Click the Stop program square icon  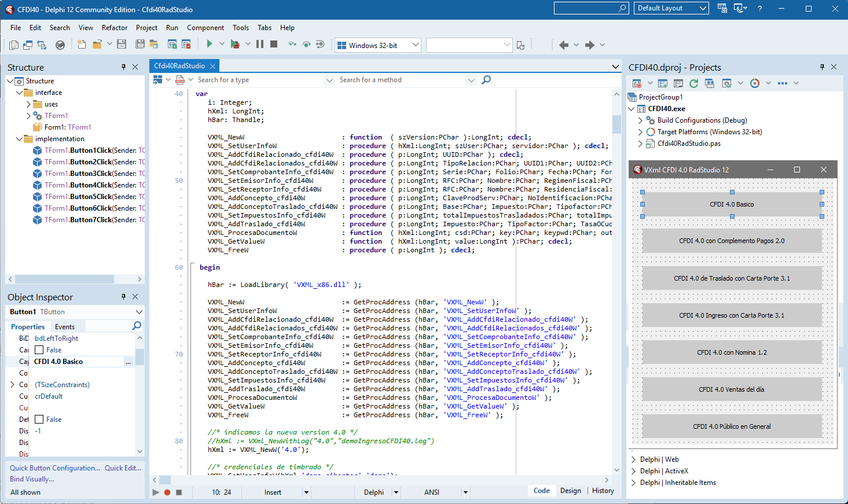[x=274, y=44]
